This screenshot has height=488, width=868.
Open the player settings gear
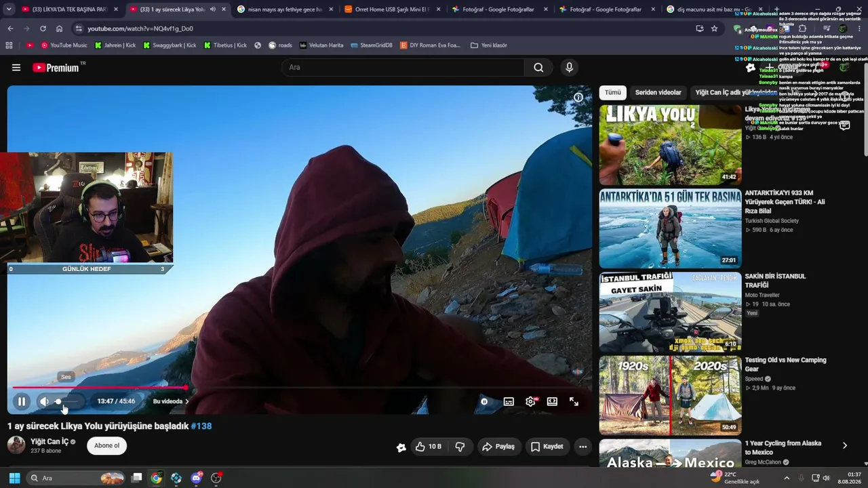pyautogui.click(x=530, y=401)
